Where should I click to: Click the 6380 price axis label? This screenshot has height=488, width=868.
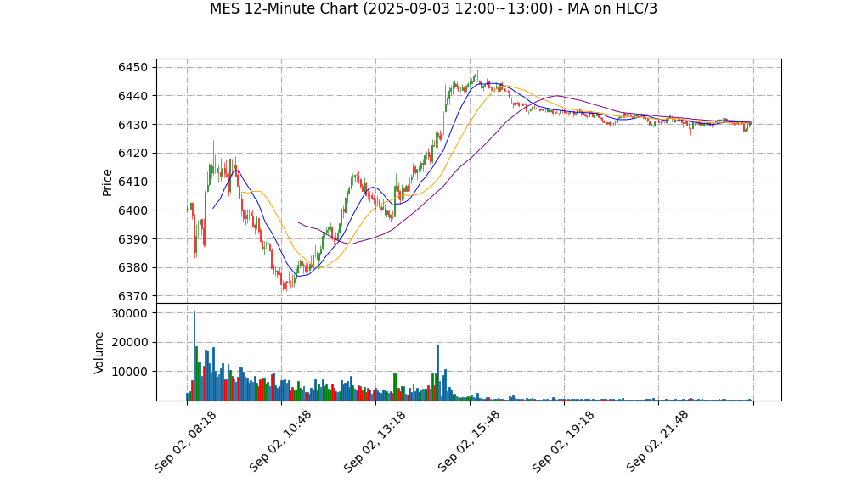[x=132, y=268]
